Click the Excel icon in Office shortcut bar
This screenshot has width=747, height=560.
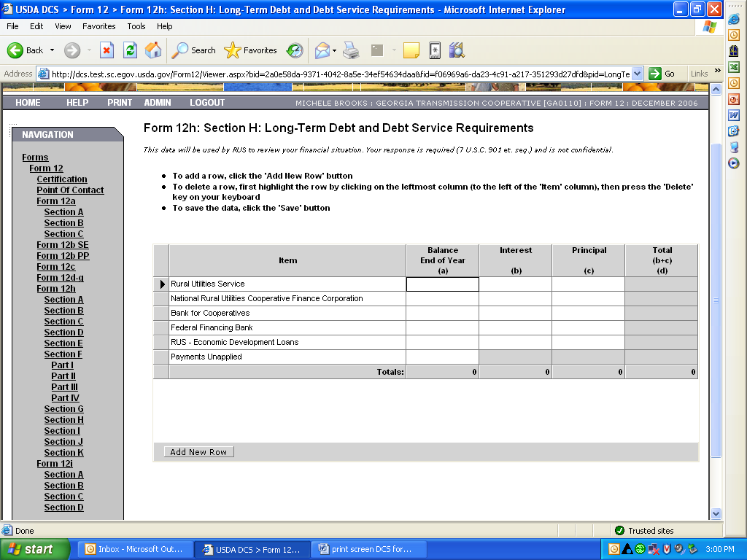point(734,67)
